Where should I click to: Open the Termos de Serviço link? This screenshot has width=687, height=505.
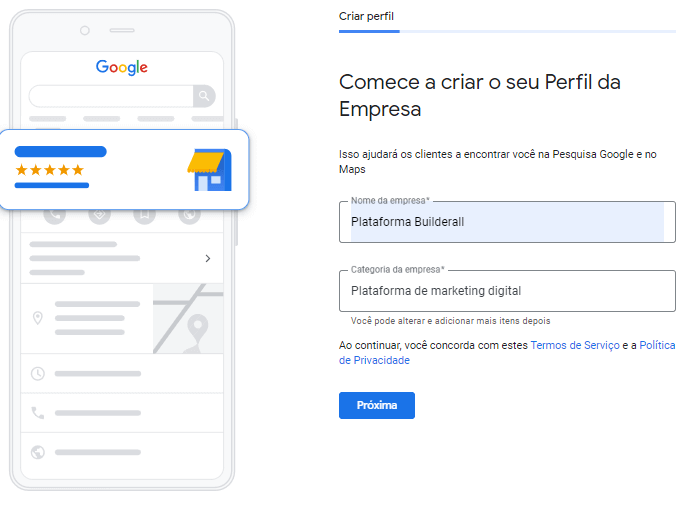pos(575,345)
